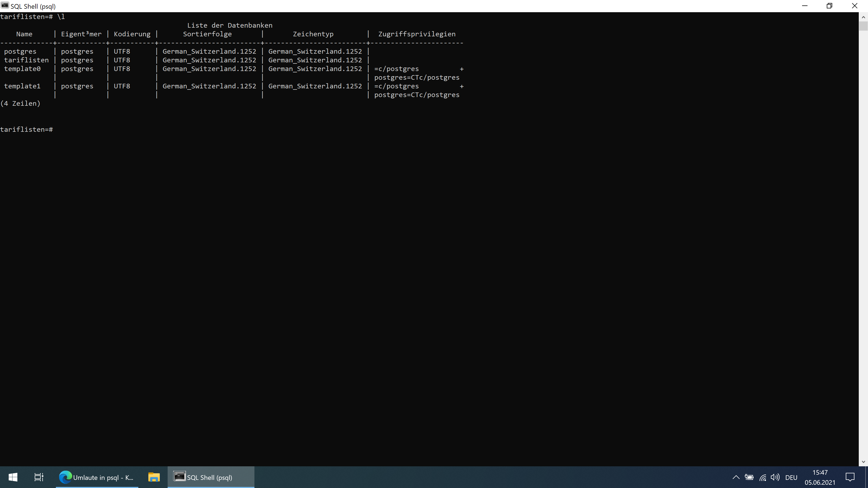
Task: Open the Windows Start menu
Action: 13,477
